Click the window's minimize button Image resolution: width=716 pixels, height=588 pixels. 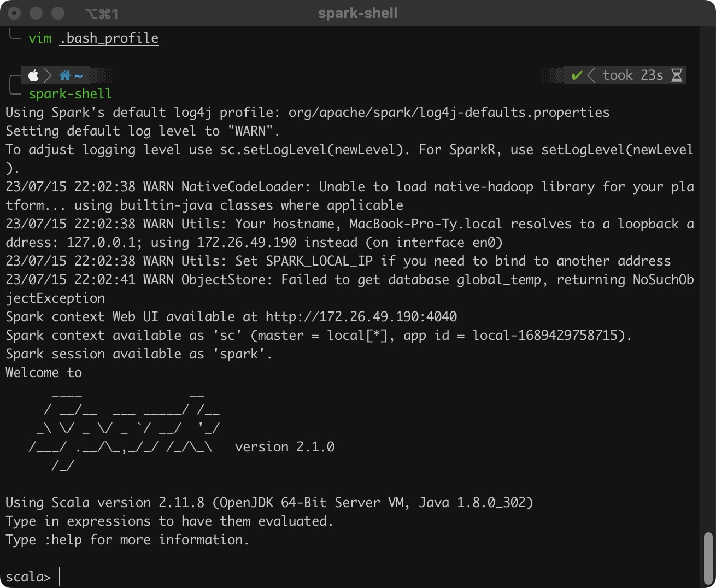(36, 13)
